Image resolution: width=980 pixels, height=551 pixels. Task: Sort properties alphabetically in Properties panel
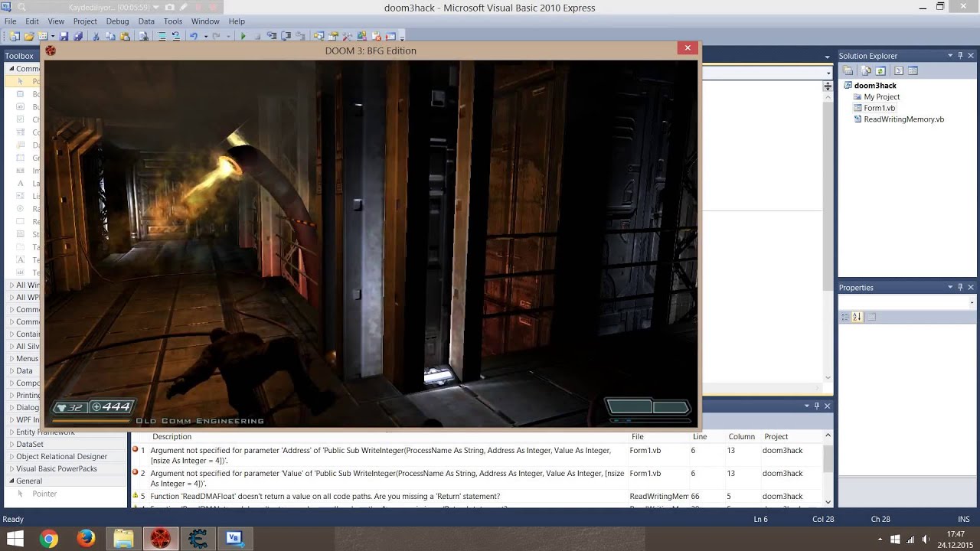click(857, 317)
